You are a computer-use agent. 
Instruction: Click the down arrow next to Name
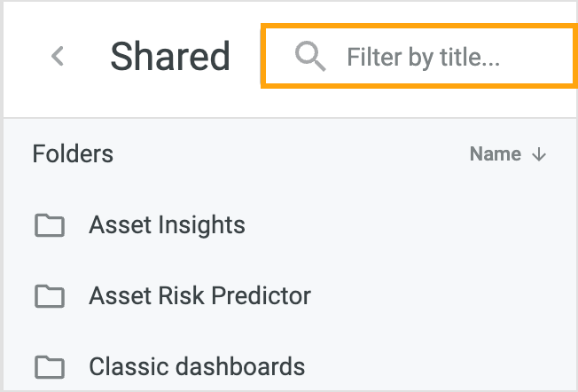click(x=539, y=154)
